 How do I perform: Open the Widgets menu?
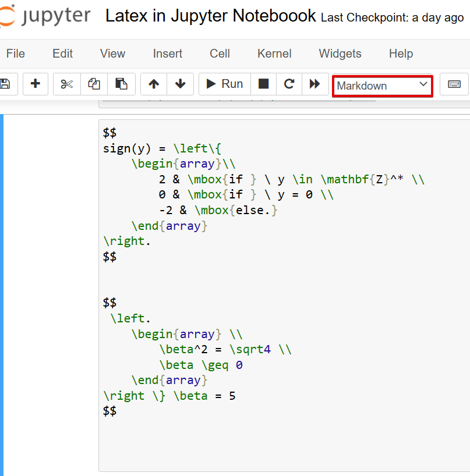pos(340,54)
